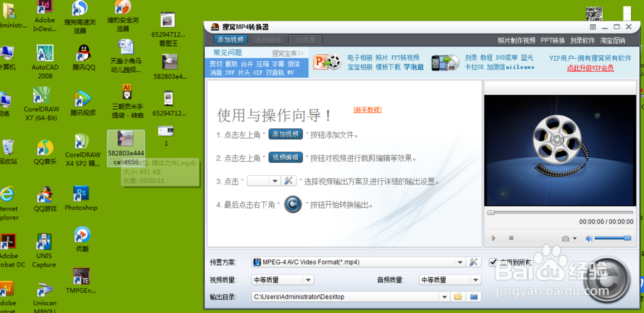Click the 双音轨 help link
This screenshot has width=644, height=313.
click(275, 73)
